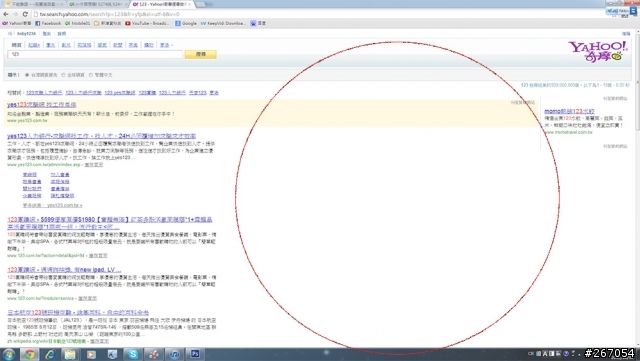Launch Internet Explorer from the taskbar
Screen dimensions: 640x361
point(50,354)
